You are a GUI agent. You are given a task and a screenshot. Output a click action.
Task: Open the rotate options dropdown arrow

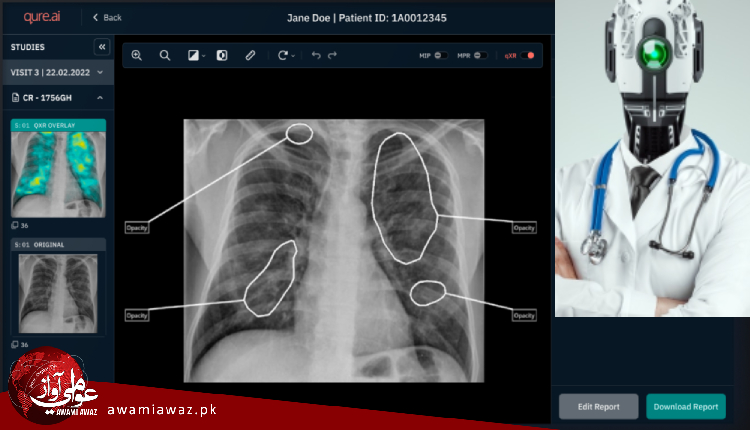(x=293, y=57)
